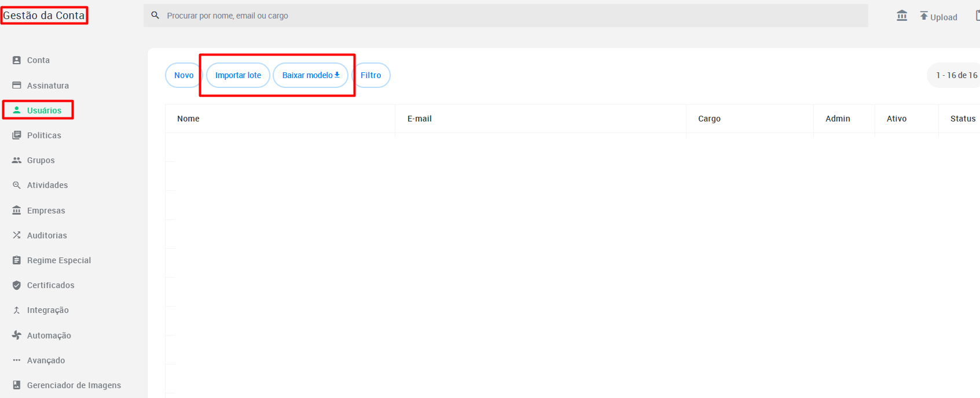Click the Admin column header
The width and height of the screenshot is (980, 398).
(838, 119)
